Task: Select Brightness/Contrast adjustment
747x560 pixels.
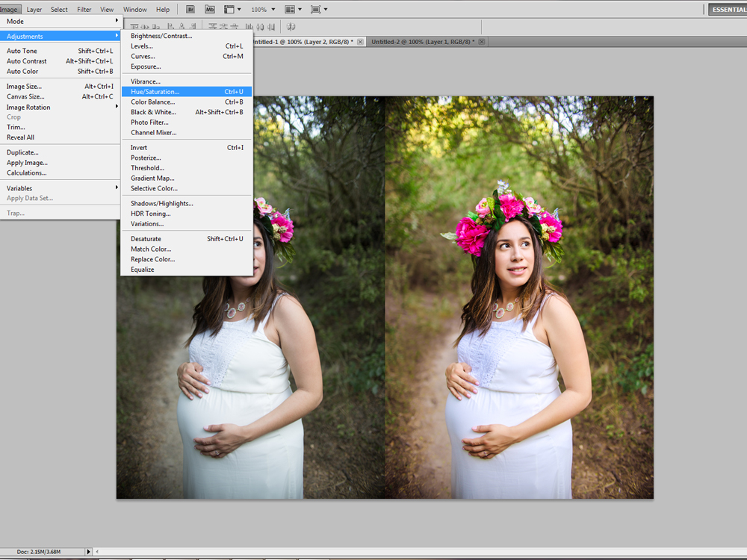Action: (161, 36)
